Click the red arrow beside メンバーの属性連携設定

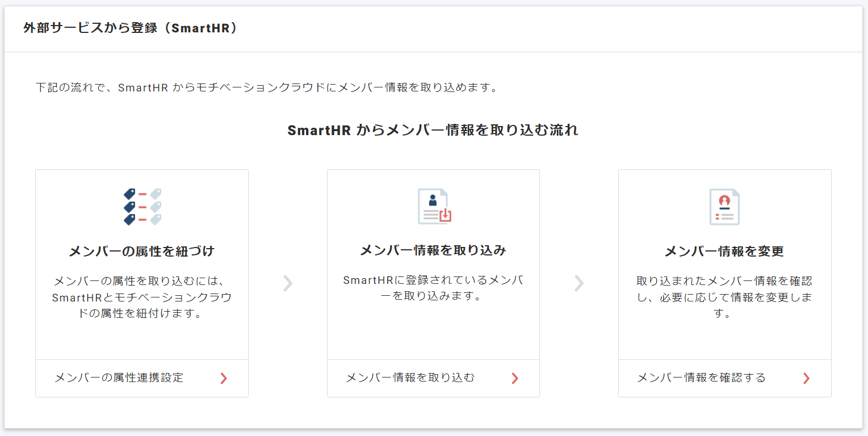(x=224, y=378)
